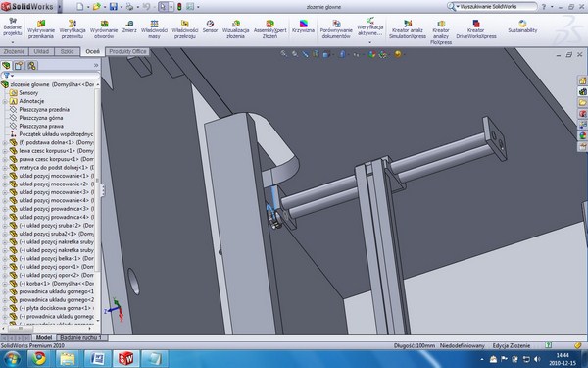Click the Sensor tool icon
This screenshot has height=368, width=588.
210,26
